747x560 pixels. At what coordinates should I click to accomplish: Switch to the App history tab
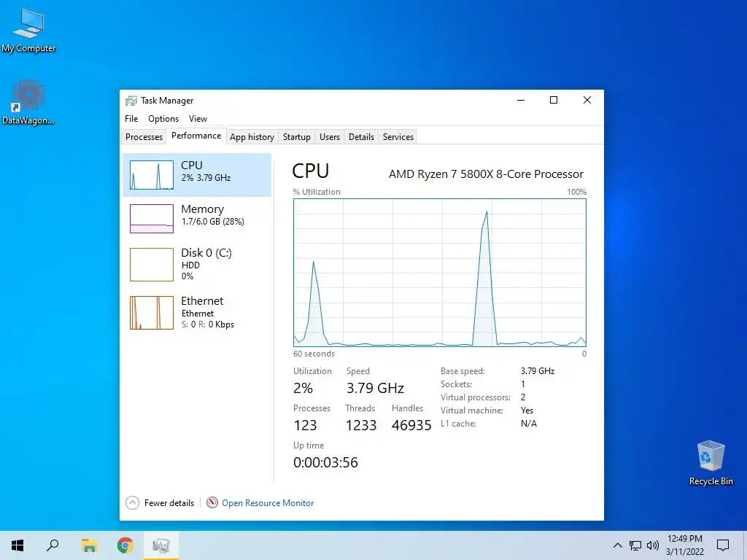pos(252,137)
